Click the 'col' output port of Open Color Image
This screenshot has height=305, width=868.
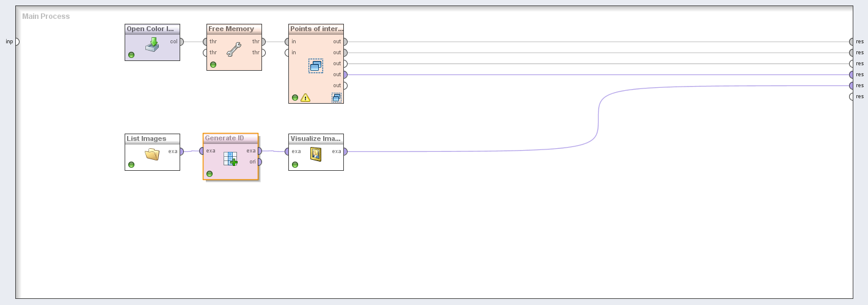click(181, 41)
